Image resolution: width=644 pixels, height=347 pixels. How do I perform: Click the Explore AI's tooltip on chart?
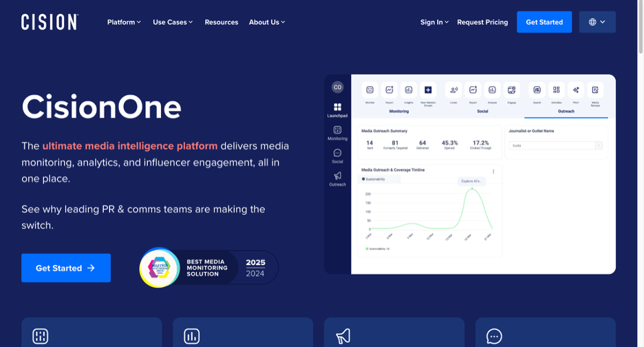click(x=471, y=181)
